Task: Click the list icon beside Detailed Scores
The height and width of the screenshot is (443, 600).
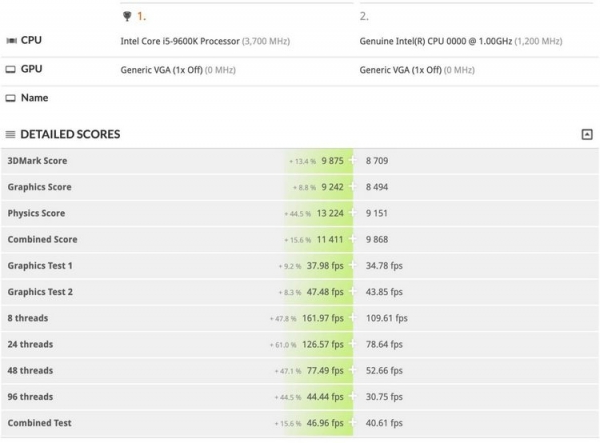Action: tap(10, 134)
